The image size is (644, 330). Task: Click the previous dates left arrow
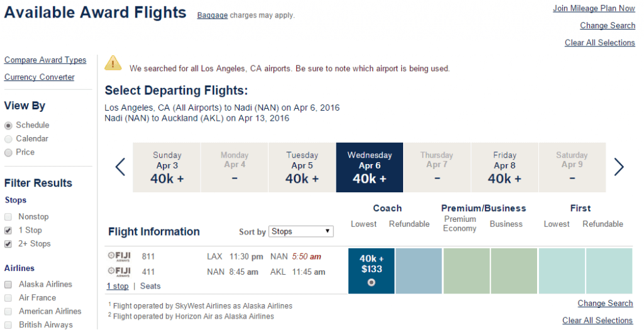click(120, 167)
